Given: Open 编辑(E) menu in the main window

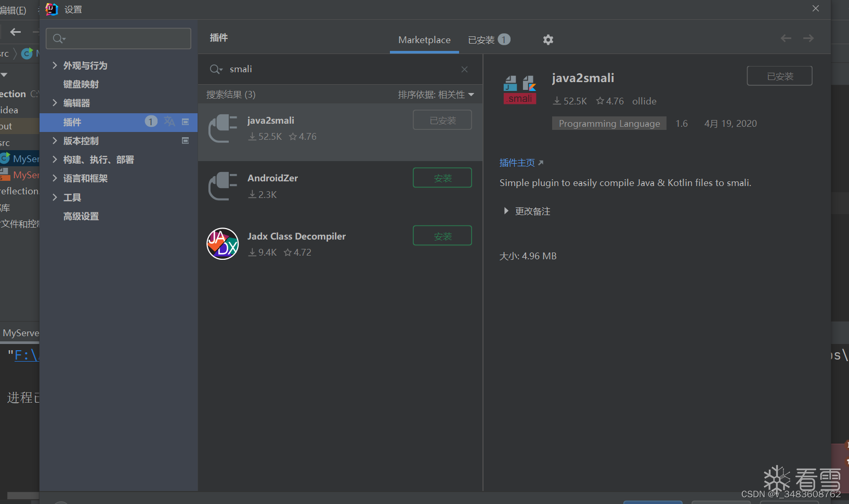Looking at the screenshot, I should (13, 10).
